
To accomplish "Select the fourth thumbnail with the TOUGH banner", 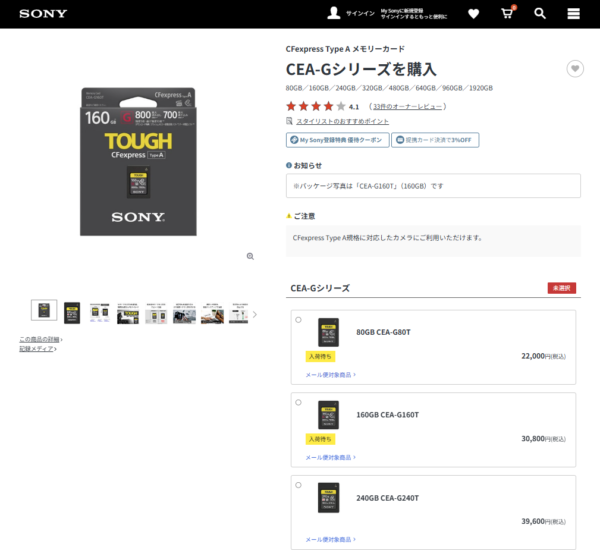I will tap(128, 313).
